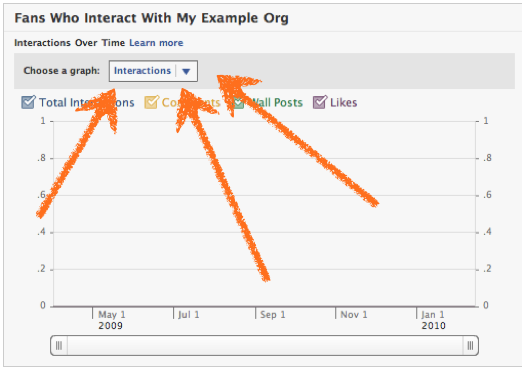Viewport: 528px width, 370px height.
Task: Click the Nov 1 axis marker
Action: click(x=354, y=315)
